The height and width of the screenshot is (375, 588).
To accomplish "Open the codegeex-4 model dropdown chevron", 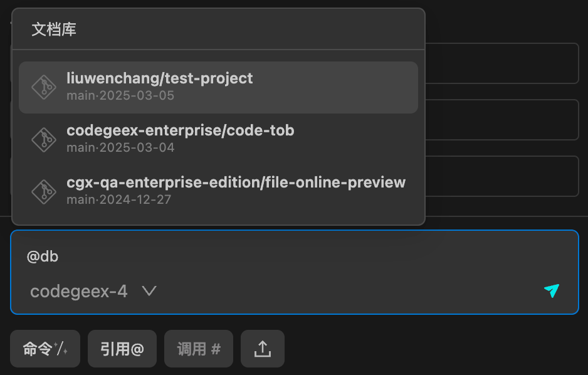I will (x=149, y=291).
